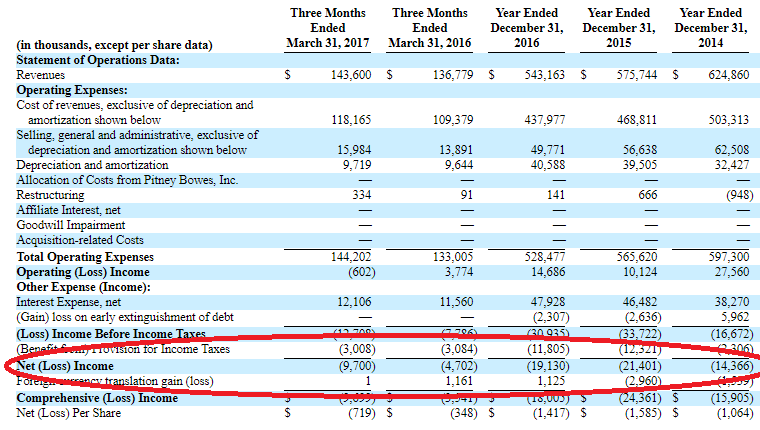Select cost of revenues value 437,977
760x430 pixels.
tap(545, 120)
